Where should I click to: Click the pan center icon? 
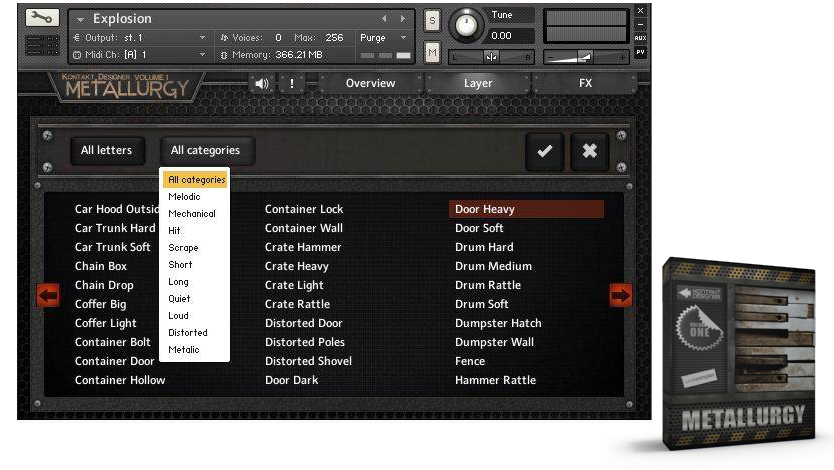pyautogui.click(x=491, y=57)
